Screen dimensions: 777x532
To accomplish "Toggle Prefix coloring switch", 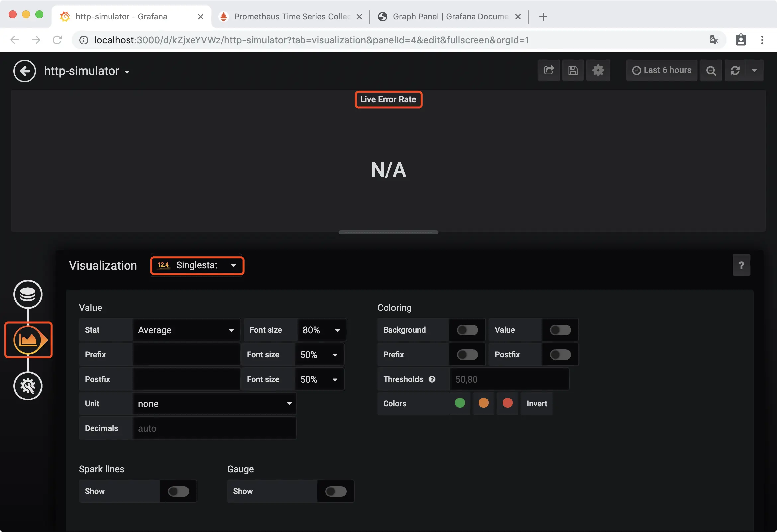I will [467, 354].
